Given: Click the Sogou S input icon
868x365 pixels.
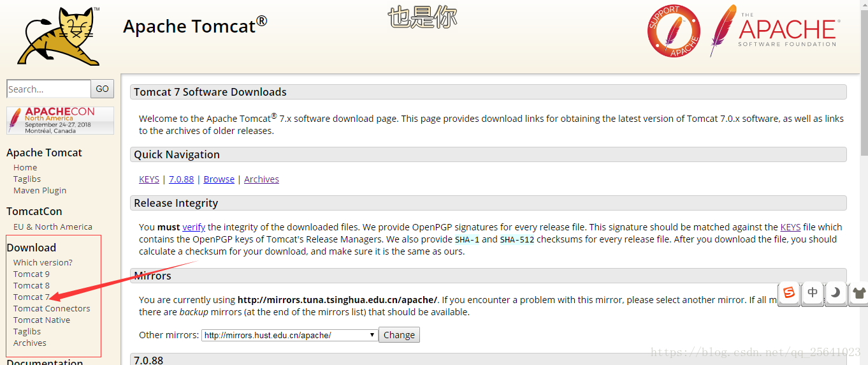Looking at the screenshot, I should tap(789, 293).
